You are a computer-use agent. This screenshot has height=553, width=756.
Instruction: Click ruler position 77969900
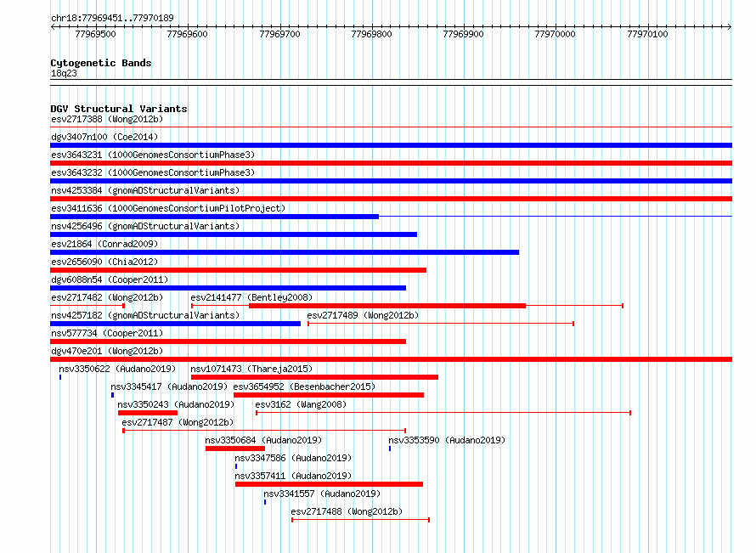click(x=463, y=34)
